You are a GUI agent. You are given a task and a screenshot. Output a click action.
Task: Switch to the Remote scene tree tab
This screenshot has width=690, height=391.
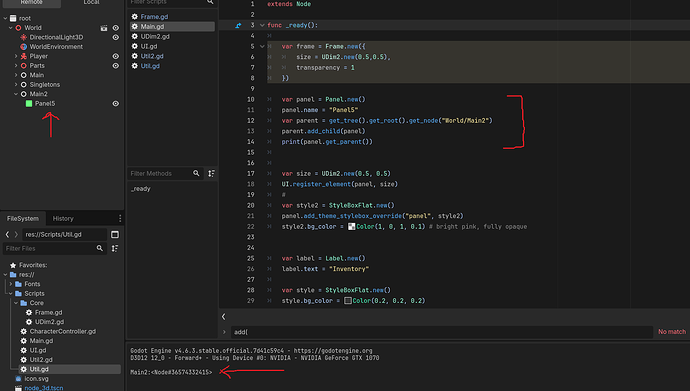click(32, 3)
